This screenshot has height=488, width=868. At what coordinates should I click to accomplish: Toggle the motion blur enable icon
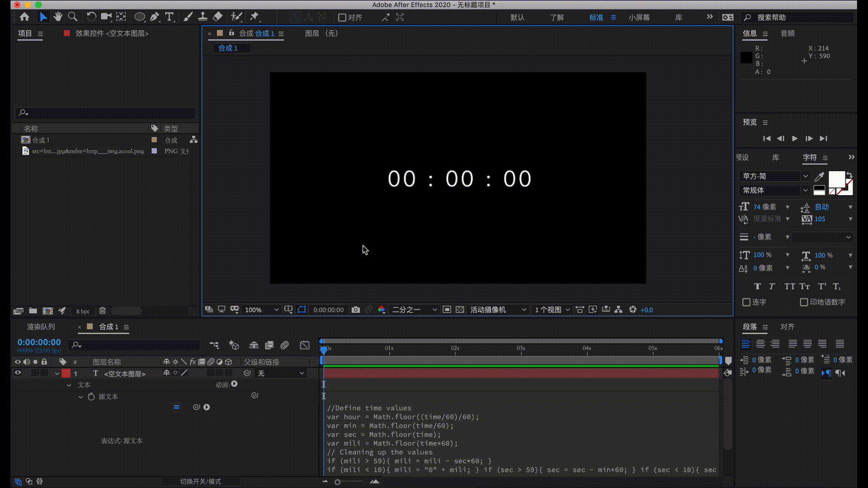pos(284,345)
